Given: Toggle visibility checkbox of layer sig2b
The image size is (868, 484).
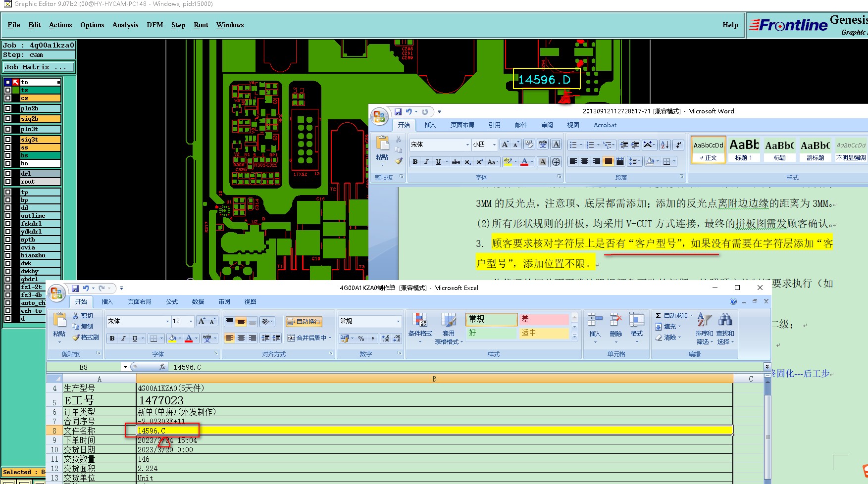Looking at the screenshot, I should pyautogui.click(x=8, y=119).
